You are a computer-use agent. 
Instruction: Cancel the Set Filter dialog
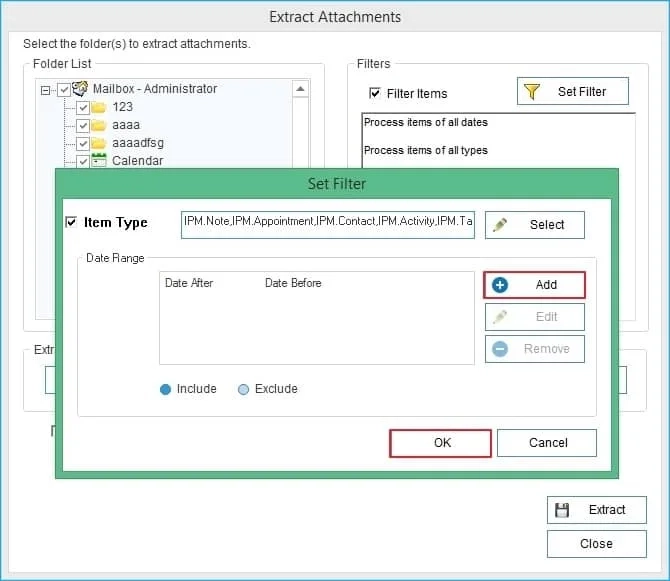tap(547, 443)
